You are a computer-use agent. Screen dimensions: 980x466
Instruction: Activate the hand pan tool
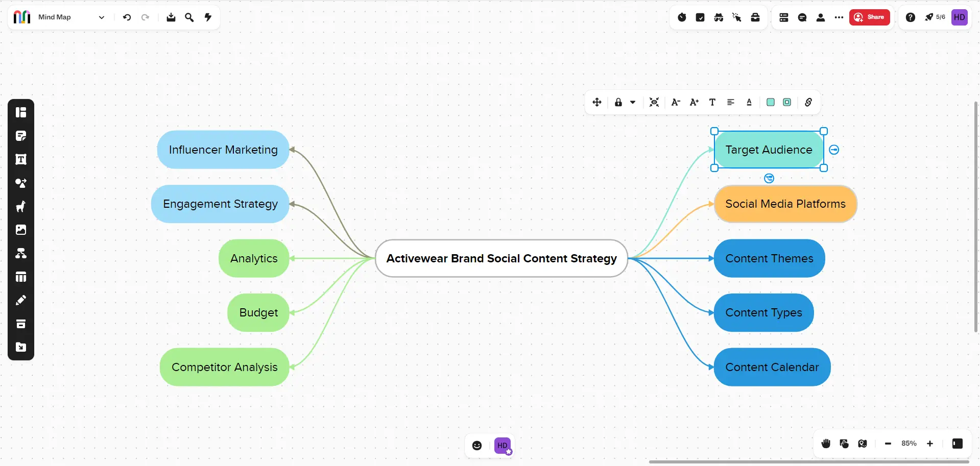pyautogui.click(x=826, y=444)
